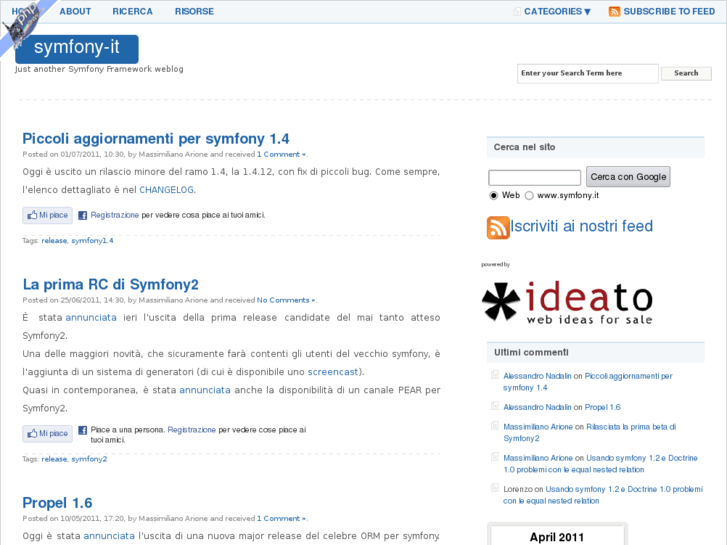Image resolution: width=727 pixels, height=545 pixels.
Task: Click the Facebook icon in the Piccoli aggiornamenti post
Action: pyautogui.click(x=83, y=215)
